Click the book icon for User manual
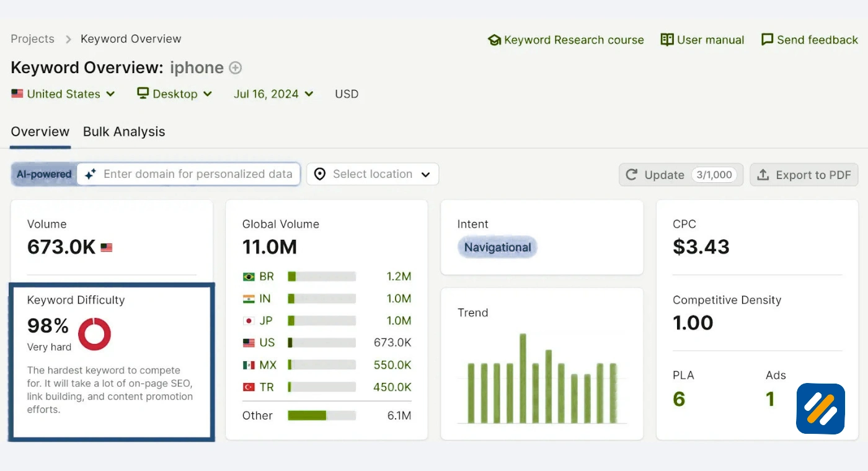Viewport: 868px width, 471px height. (x=667, y=40)
